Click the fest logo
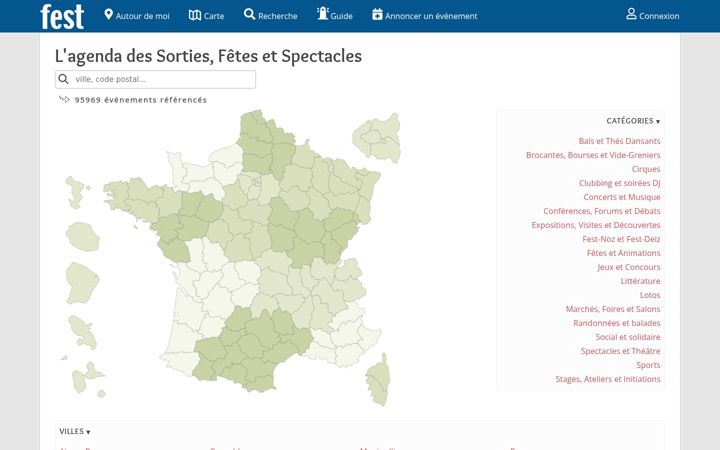Screen dimensions: 720x450 [62, 17]
